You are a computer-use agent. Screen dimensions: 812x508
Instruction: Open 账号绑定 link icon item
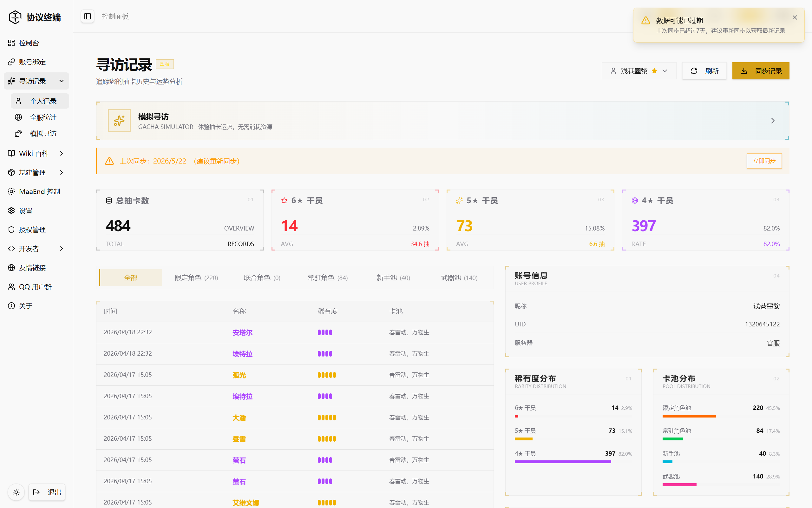36,62
